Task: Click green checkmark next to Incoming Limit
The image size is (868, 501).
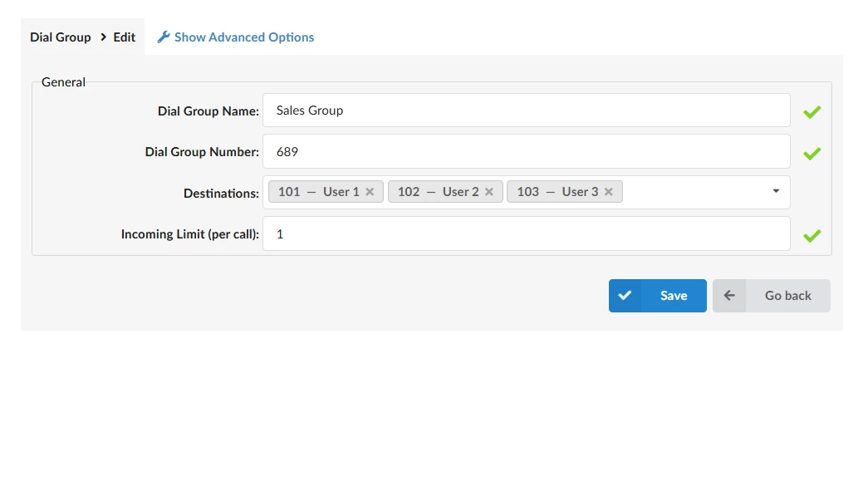Action: (812, 236)
